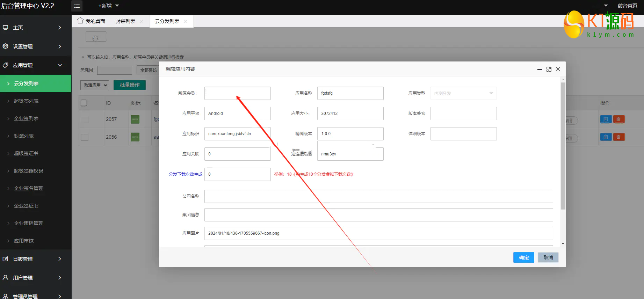
Task: Click the blue edit icon for row 2056
Action: (x=606, y=137)
